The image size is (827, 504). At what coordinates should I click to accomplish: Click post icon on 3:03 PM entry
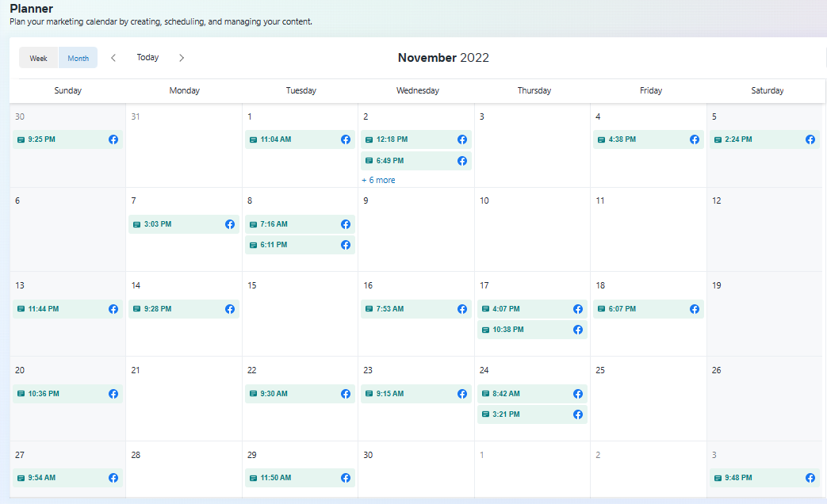[x=136, y=224]
